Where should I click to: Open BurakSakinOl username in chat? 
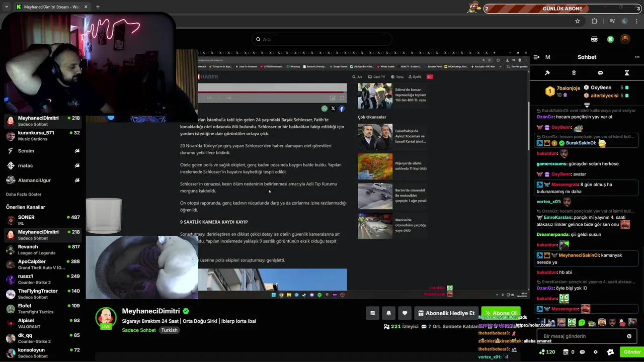tap(580, 143)
